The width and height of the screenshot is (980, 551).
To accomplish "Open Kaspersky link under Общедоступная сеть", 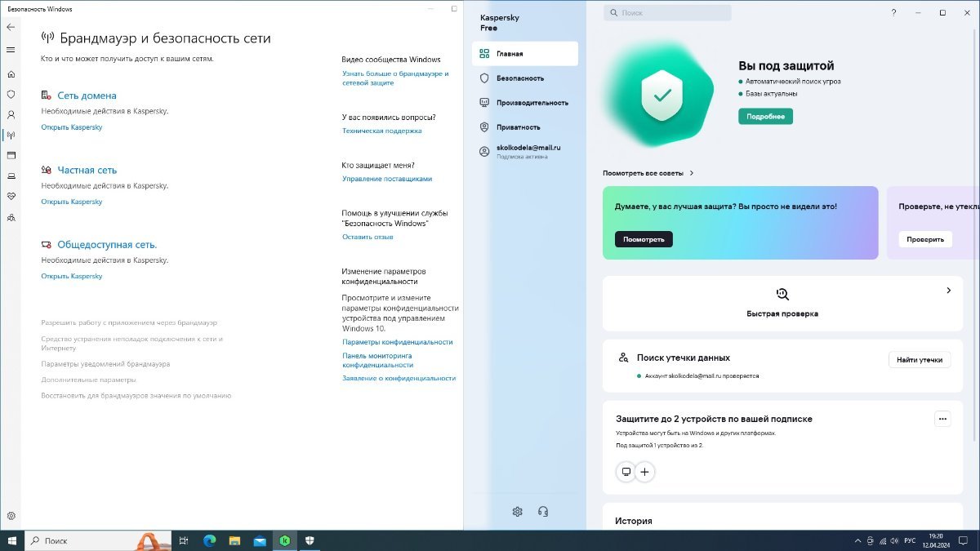I will (x=72, y=276).
